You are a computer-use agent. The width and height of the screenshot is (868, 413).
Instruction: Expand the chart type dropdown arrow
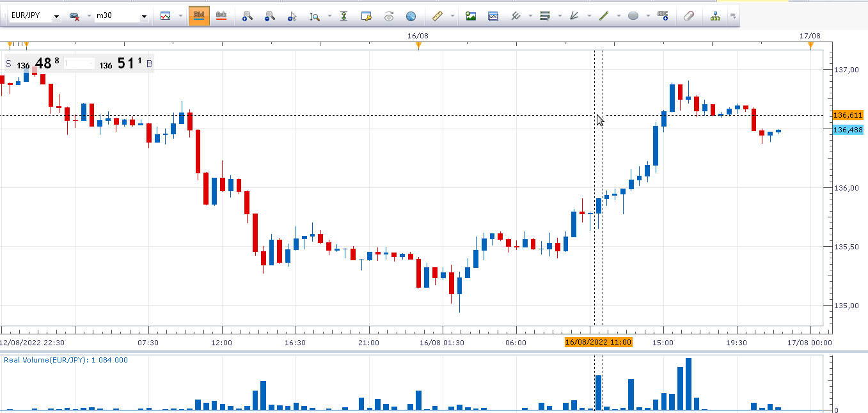click(180, 16)
